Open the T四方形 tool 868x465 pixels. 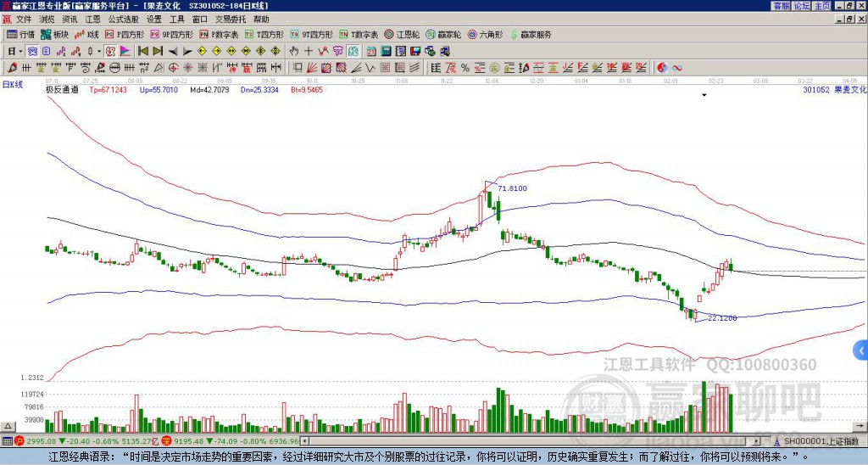[264, 34]
